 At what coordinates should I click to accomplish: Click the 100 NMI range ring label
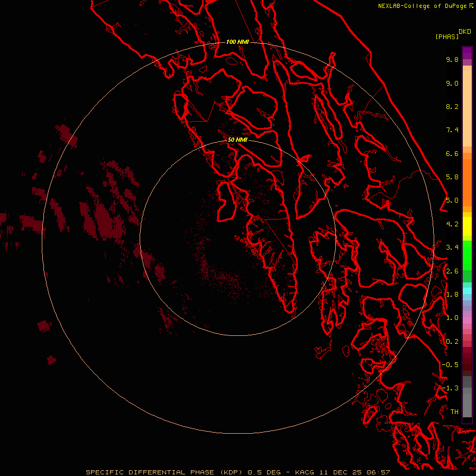(237, 42)
